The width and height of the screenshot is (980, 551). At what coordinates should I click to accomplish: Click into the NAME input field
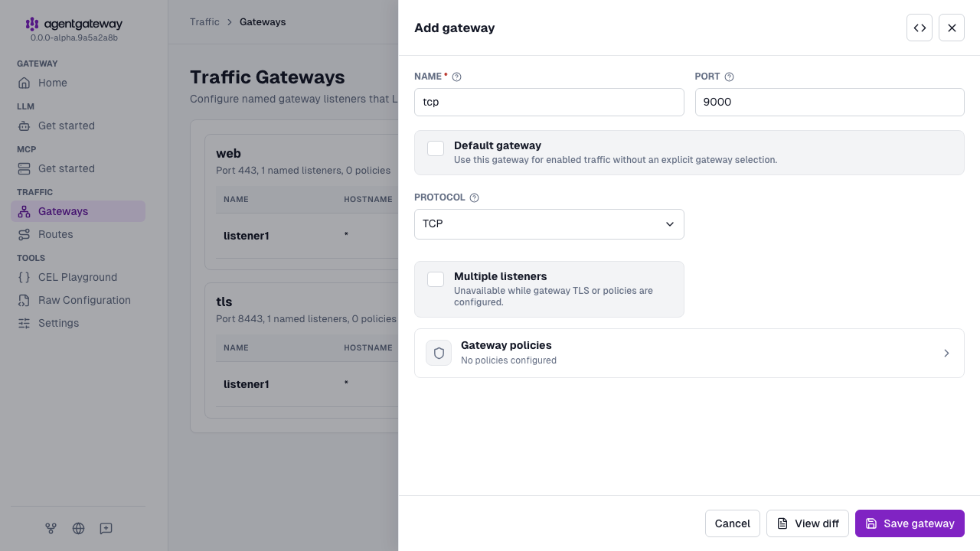pos(549,102)
